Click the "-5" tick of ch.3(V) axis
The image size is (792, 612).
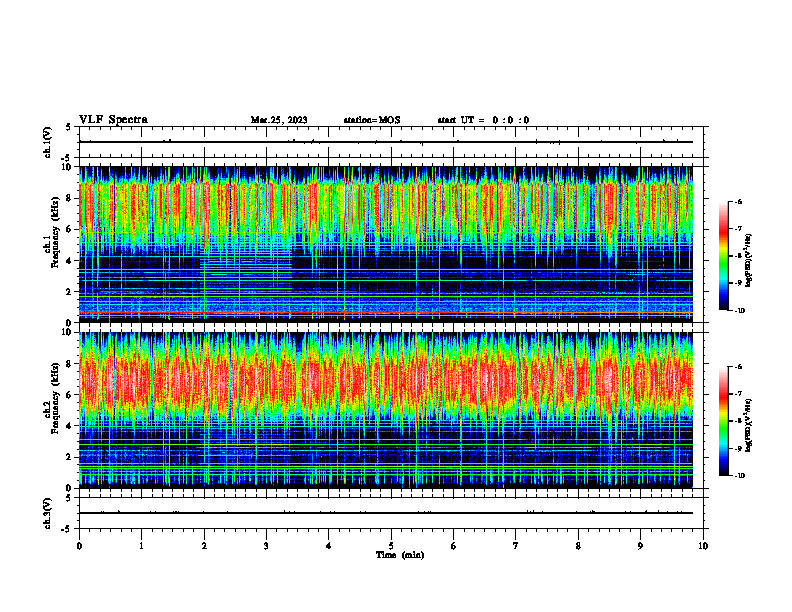pos(67,529)
